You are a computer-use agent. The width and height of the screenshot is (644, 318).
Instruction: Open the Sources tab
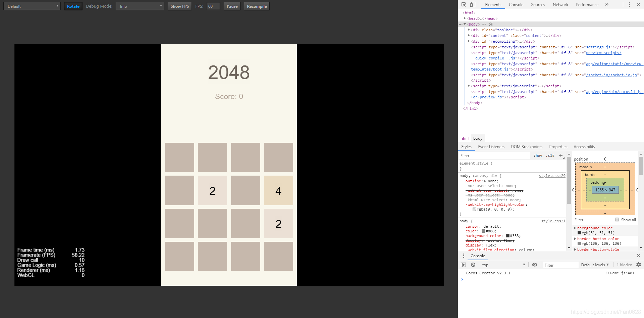coord(538,4)
